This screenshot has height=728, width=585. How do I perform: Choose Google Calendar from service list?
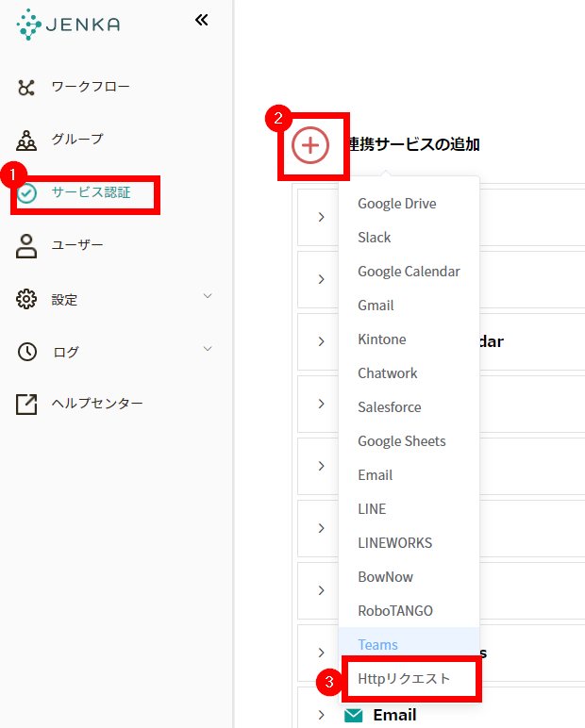tap(409, 272)
